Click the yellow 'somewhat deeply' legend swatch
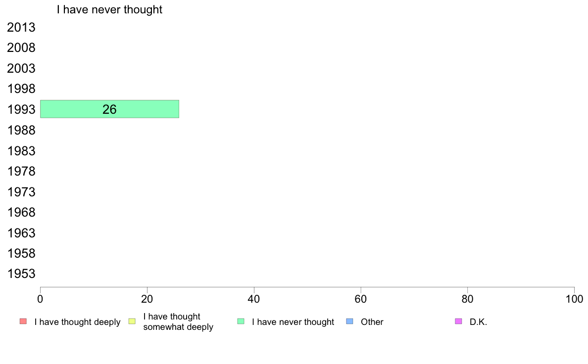This screenshot has height=364, width=588. [132, 321]
